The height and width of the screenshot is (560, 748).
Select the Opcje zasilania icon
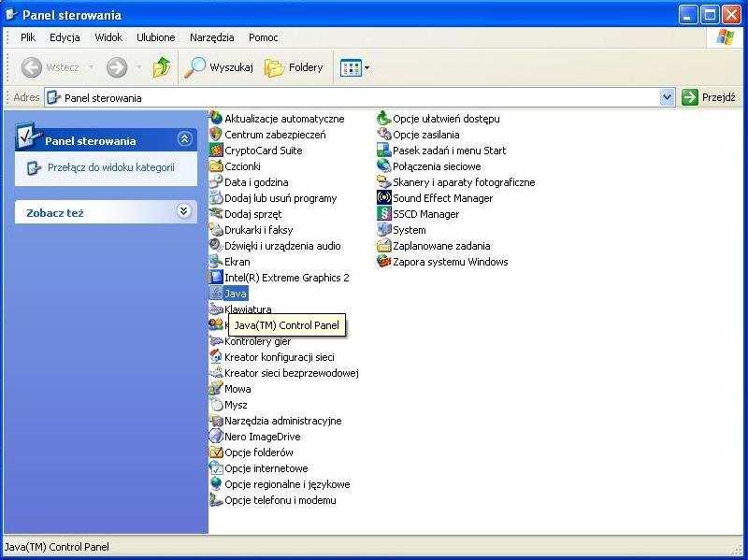(384, 135)
